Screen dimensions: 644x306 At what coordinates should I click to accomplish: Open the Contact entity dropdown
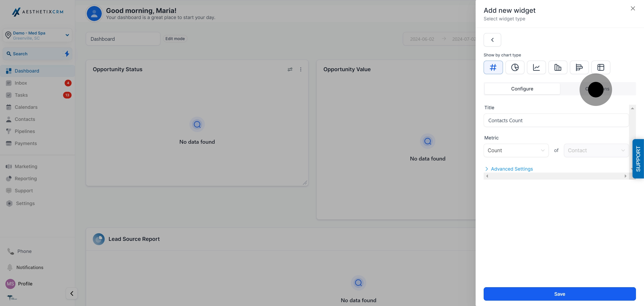coord(596,150)
